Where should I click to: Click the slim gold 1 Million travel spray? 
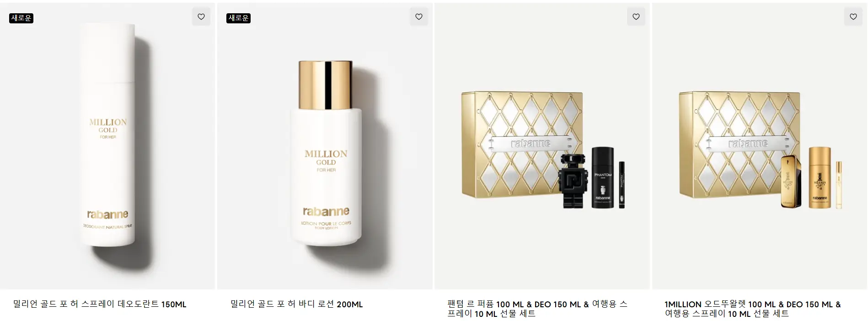(x=839, y=185)
